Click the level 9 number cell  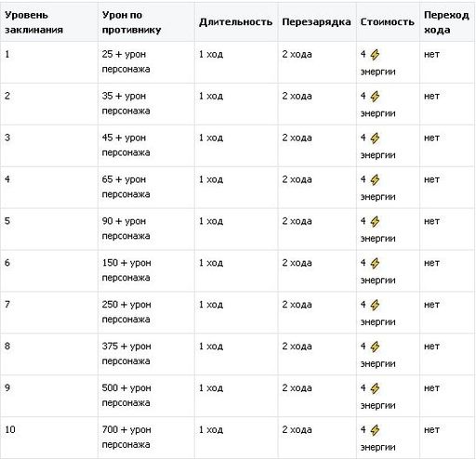49,396
